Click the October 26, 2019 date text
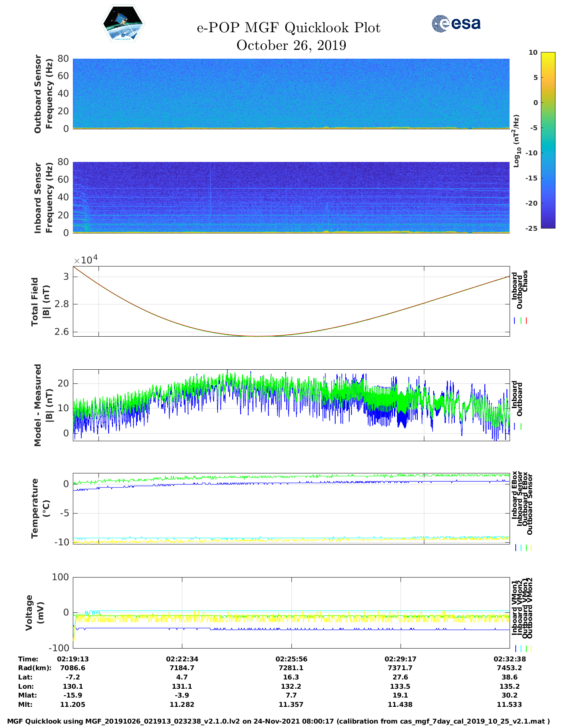Image resolution: width=563 pixels, height=728 pixels. 291,45
